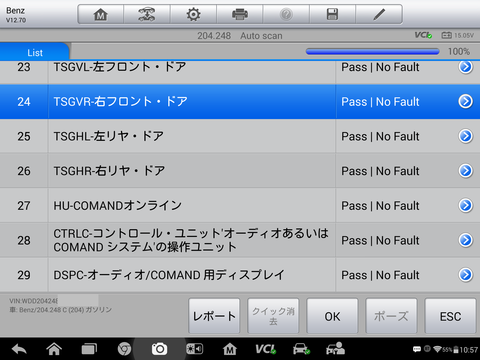Tap the クイック消去 quick erase button
Viewport: 480px width, 360px height.
(273, 316)
